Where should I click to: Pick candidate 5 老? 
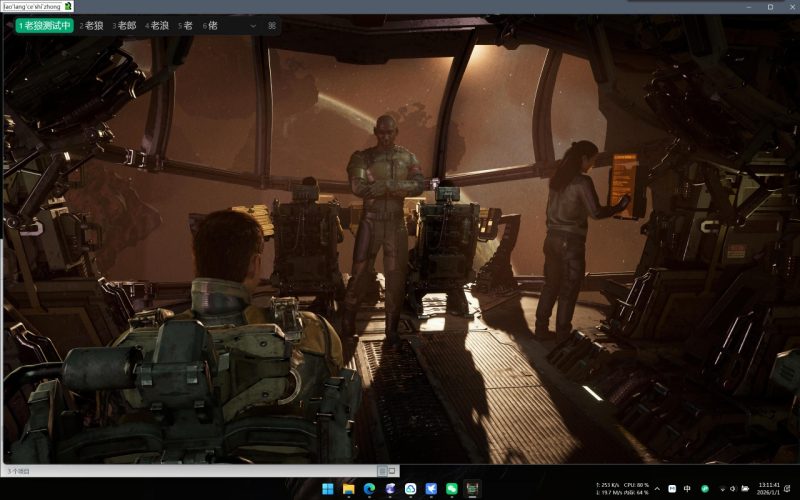(186, 26)
